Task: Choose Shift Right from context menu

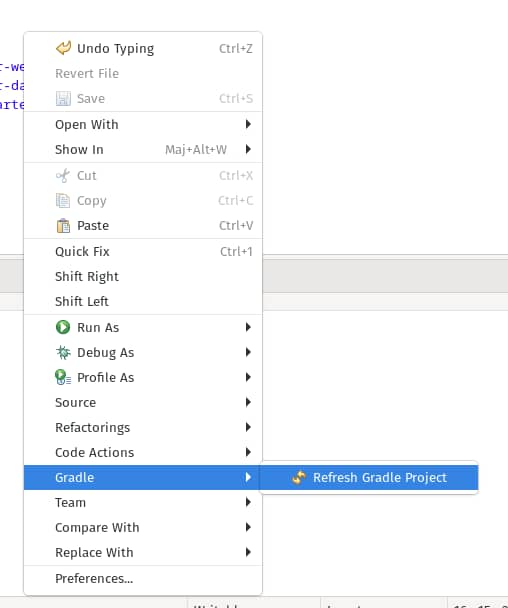Action: [x=143, y=276]
